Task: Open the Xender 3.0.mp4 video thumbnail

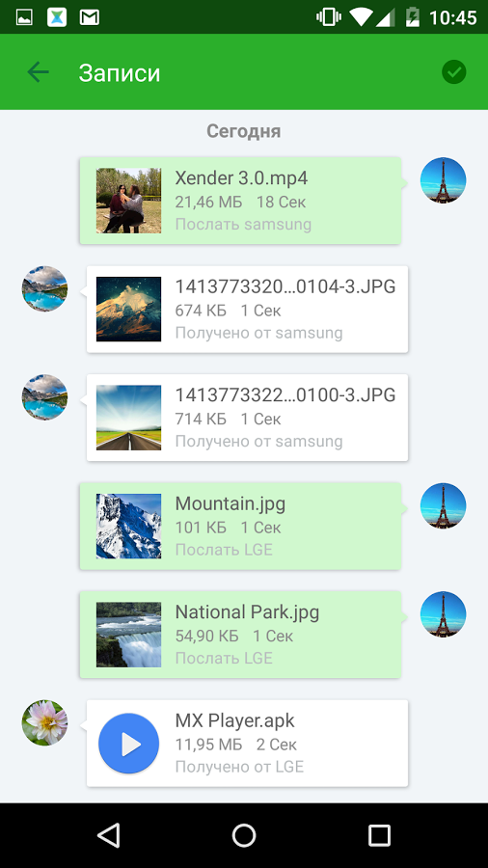Action: tap(128, 201)
